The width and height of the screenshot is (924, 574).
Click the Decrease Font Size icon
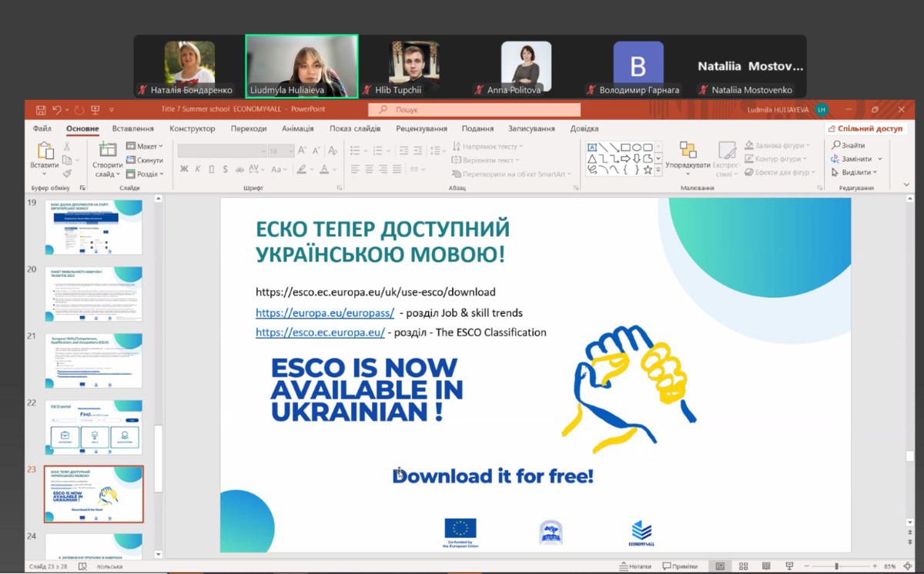coord(316,151)
